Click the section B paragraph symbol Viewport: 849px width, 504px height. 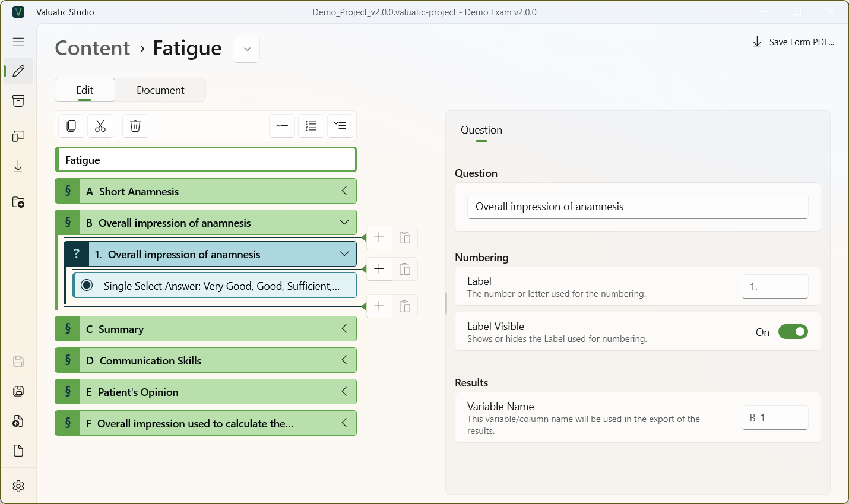[x=68, y=223]
